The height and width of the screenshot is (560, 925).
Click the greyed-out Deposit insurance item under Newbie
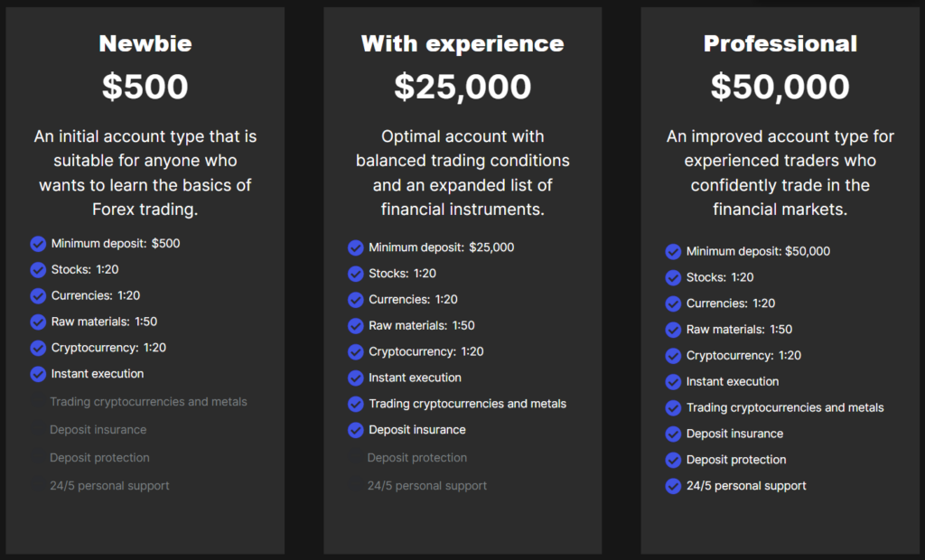pos(98,430)
